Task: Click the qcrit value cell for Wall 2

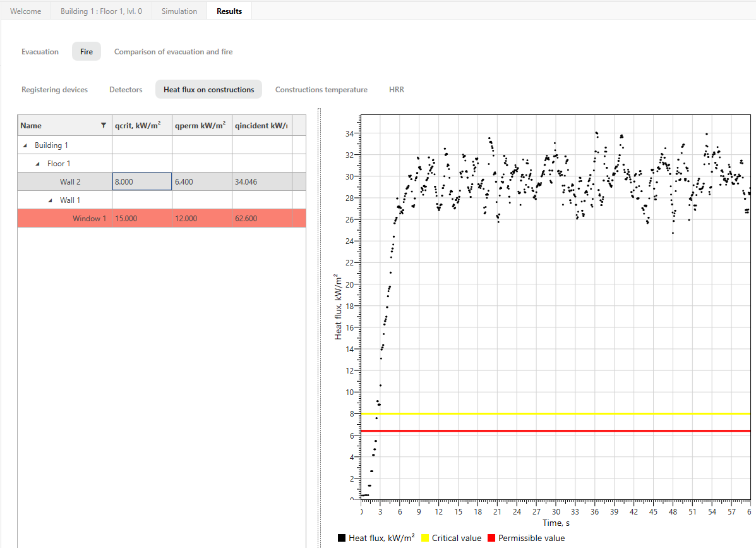Action: coord(141,181)
